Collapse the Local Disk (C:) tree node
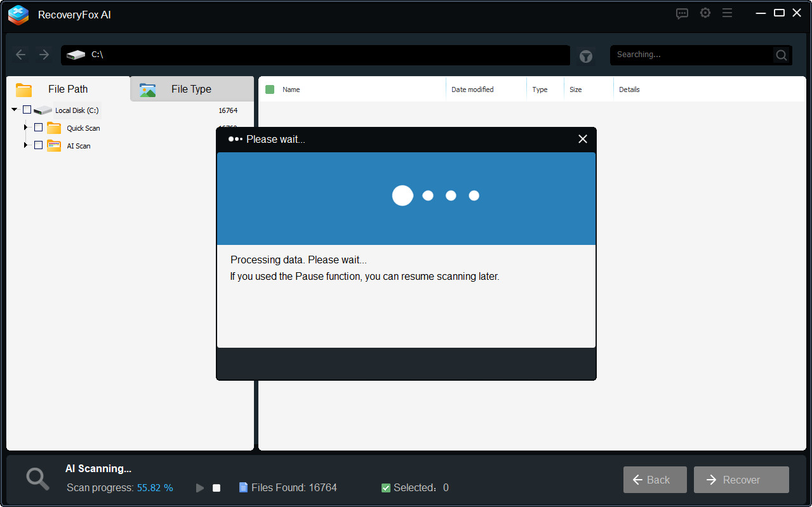 tap(15, 110)
